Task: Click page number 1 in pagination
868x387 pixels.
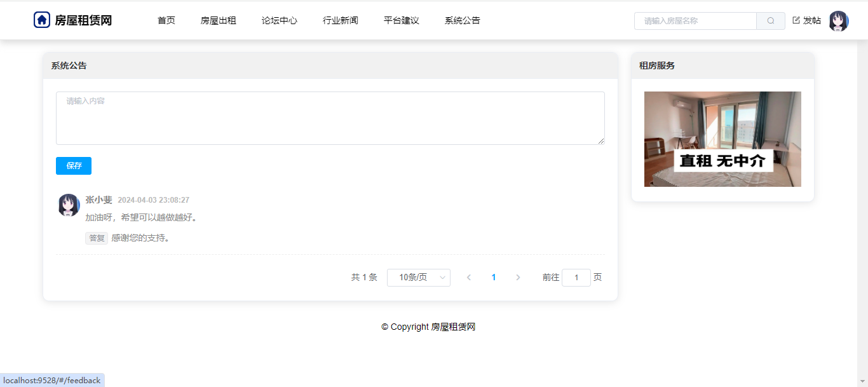Action: [494, 278]
